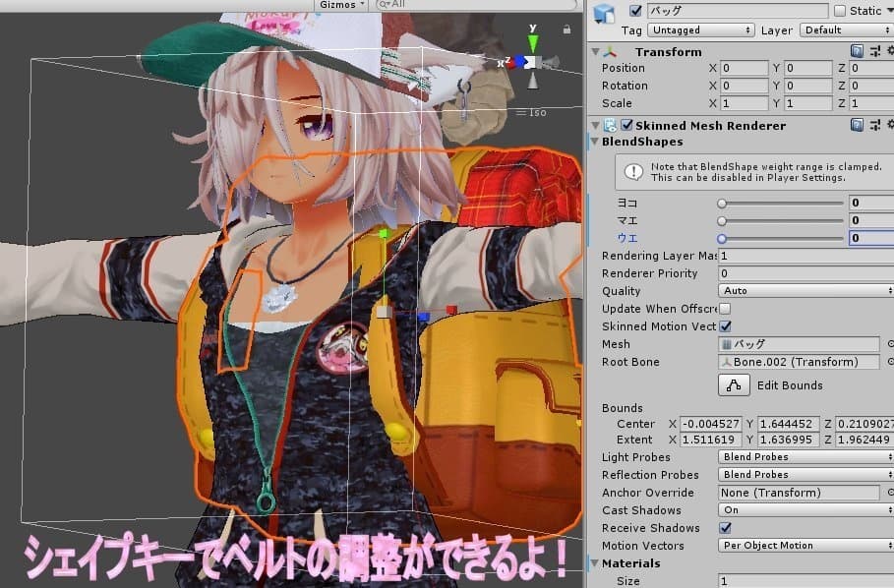
Task: Click the Skinned Mesh Renderer component icon
Action: [612, 126]
